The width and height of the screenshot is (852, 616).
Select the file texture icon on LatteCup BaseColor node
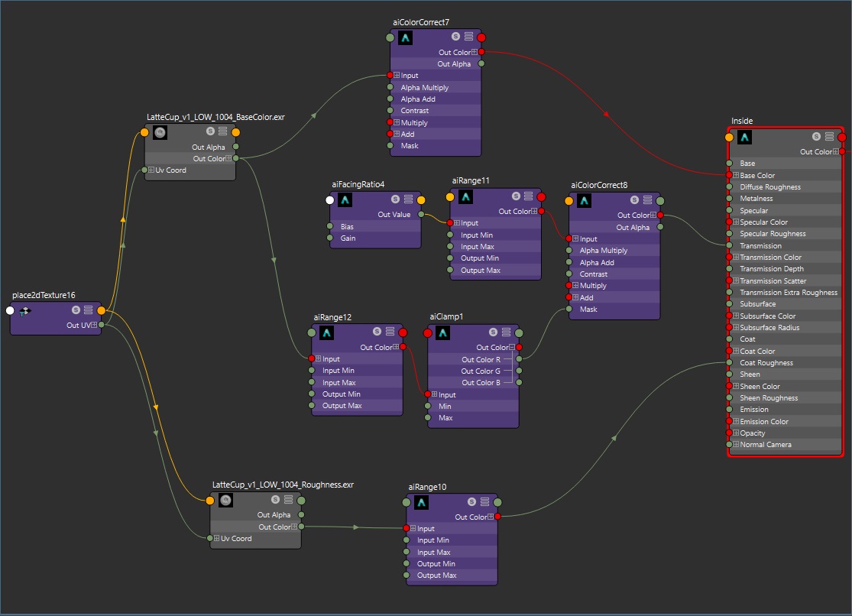[x=159, y=132]
